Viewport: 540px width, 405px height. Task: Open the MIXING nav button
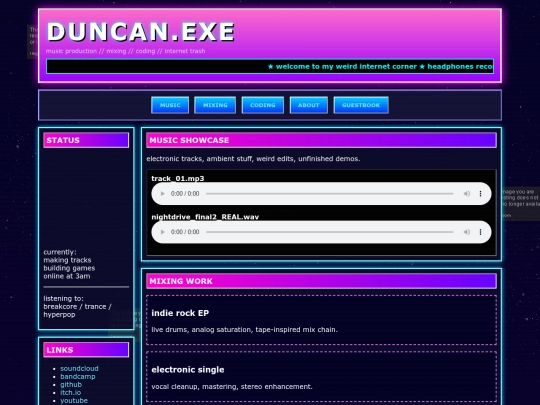pos(215,105)
